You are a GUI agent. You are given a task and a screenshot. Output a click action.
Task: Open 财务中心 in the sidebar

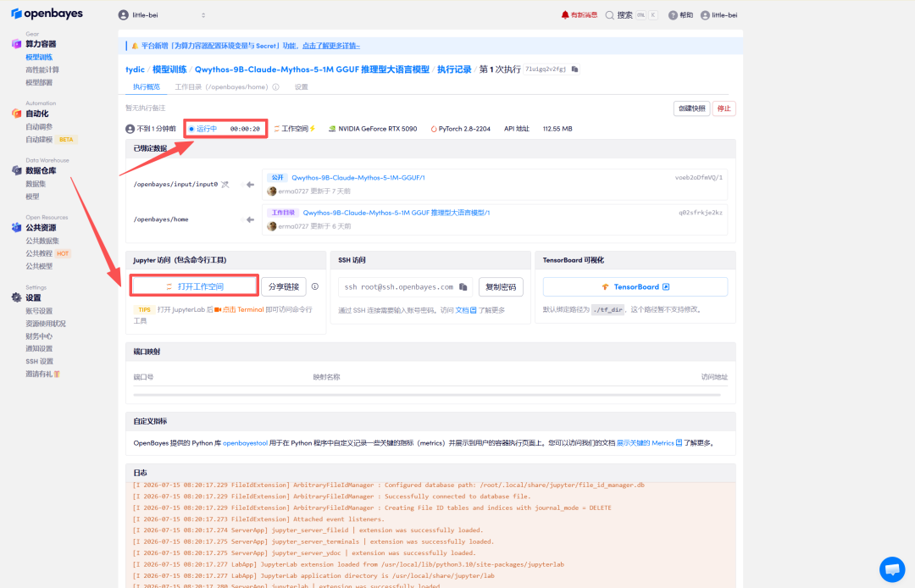click(x=39, y=336)
